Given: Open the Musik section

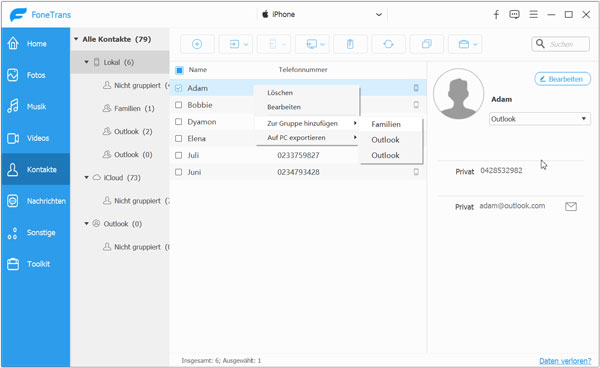Looking at the screenshot, I should click(x=36, y=106).
